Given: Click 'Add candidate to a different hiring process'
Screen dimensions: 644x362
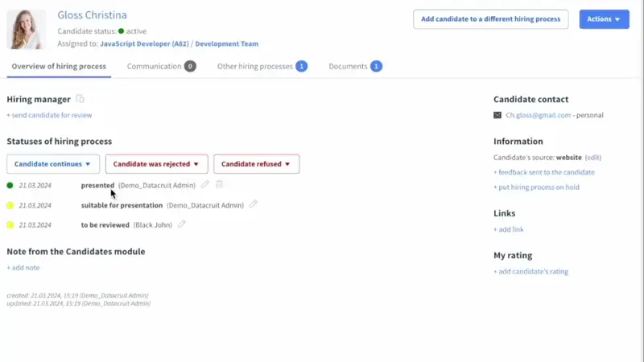Looking at the screenshot, I should click(x=490, y=19).
